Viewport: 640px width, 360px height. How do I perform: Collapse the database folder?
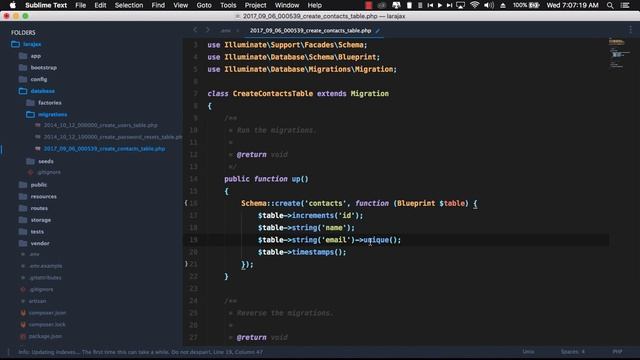tap(37, 91)
